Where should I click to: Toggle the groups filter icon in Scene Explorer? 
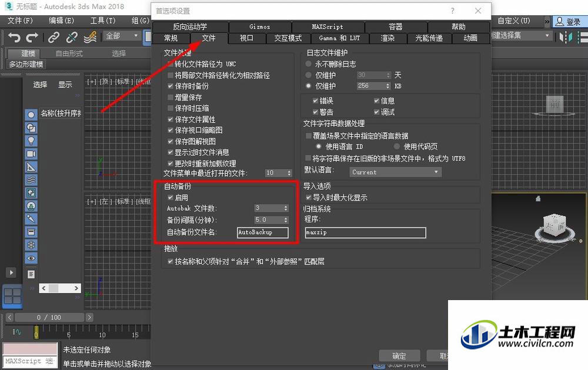coord(31,193)
